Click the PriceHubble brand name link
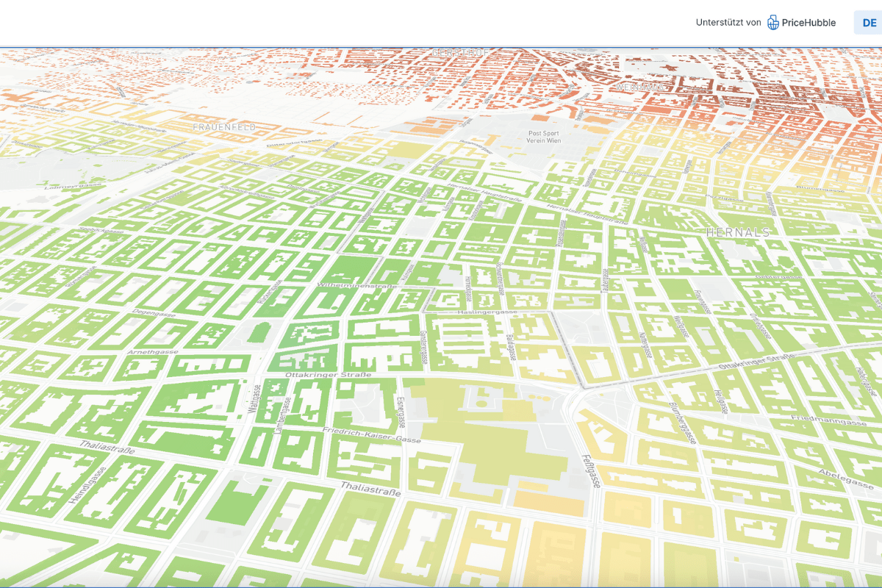Screen dimensions: 882x588 (x=808, y=23)
